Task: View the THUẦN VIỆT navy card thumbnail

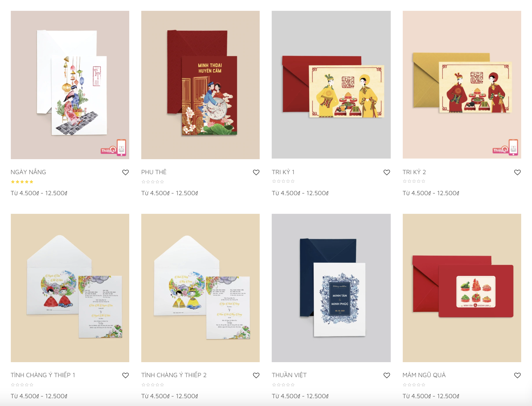Action: point(331,288)
